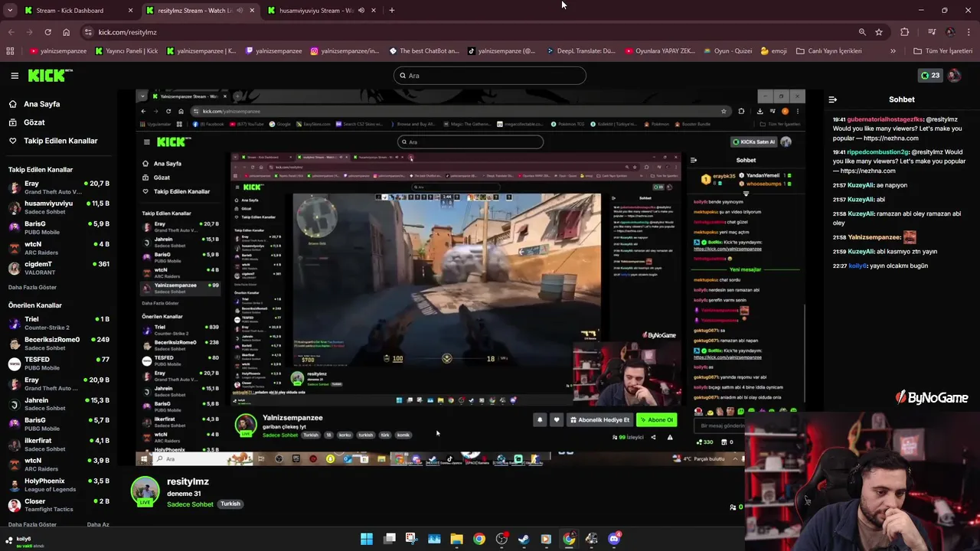Image resolution: width=980 pixels, height=551 pixels.
Task: Open Windows Start menu
Action: click(367, 539)
